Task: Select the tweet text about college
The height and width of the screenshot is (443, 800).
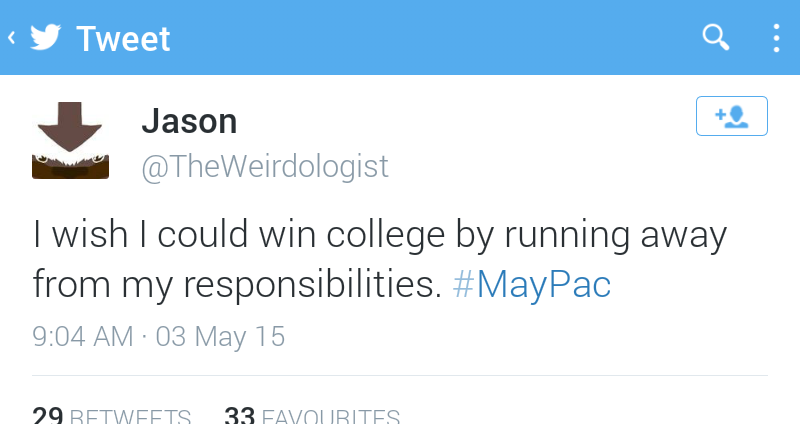Action: point(380,259)
